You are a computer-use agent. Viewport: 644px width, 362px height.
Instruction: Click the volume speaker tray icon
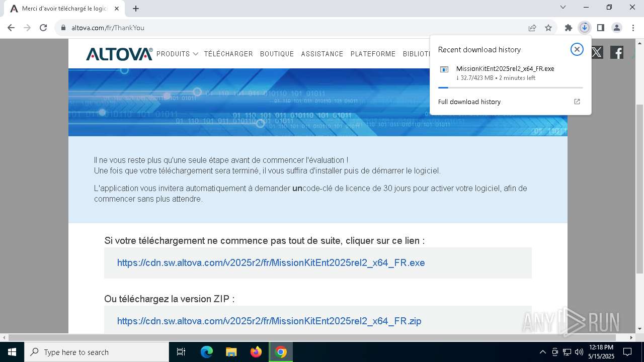pos(579,352)
